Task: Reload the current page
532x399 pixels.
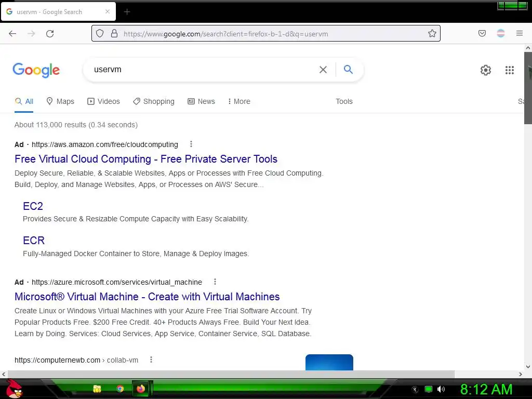Action: coord(50,33)
